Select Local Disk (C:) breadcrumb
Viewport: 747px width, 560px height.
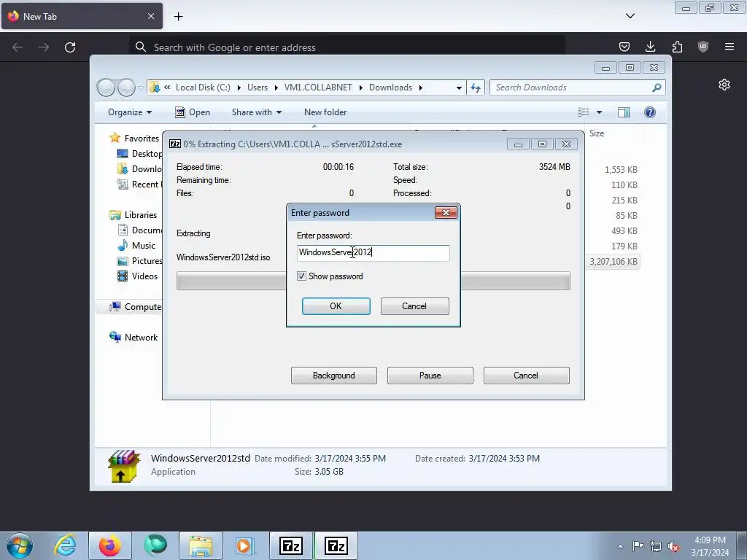(203, 87)
